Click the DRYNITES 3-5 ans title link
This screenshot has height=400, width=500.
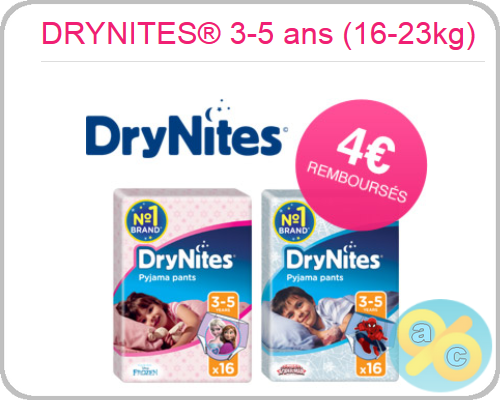pyautogui.click(x=258, y=34)
